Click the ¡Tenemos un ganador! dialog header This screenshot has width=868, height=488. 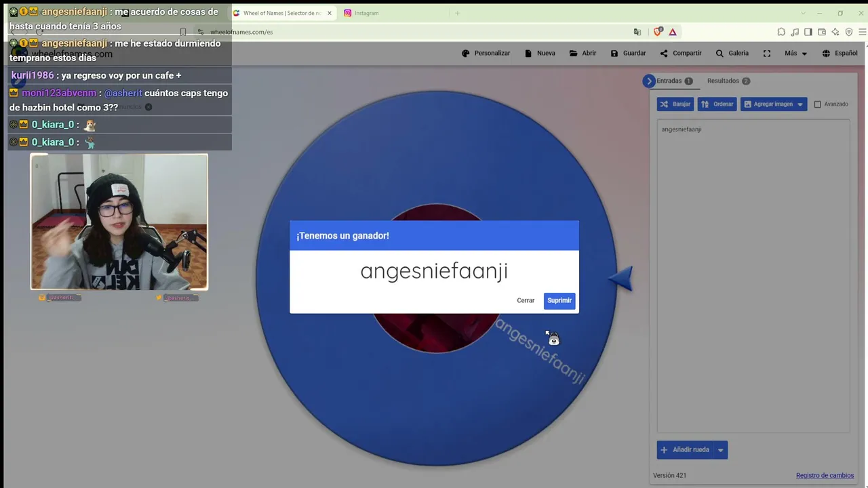[x=434, y=235]
